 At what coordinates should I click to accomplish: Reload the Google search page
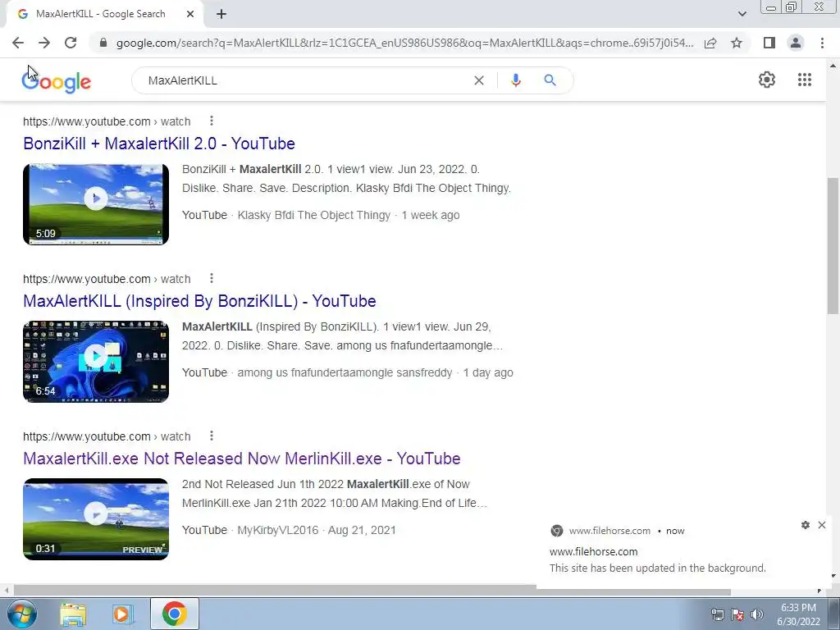click(71, 43)
